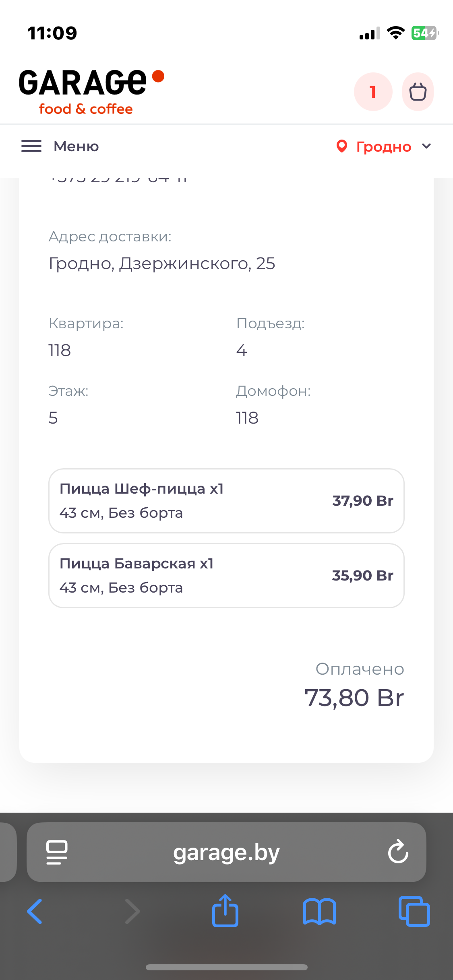The image size is (453, 980).
Task: Tap the paid total 73,80 Br
Action: (354, 698)
